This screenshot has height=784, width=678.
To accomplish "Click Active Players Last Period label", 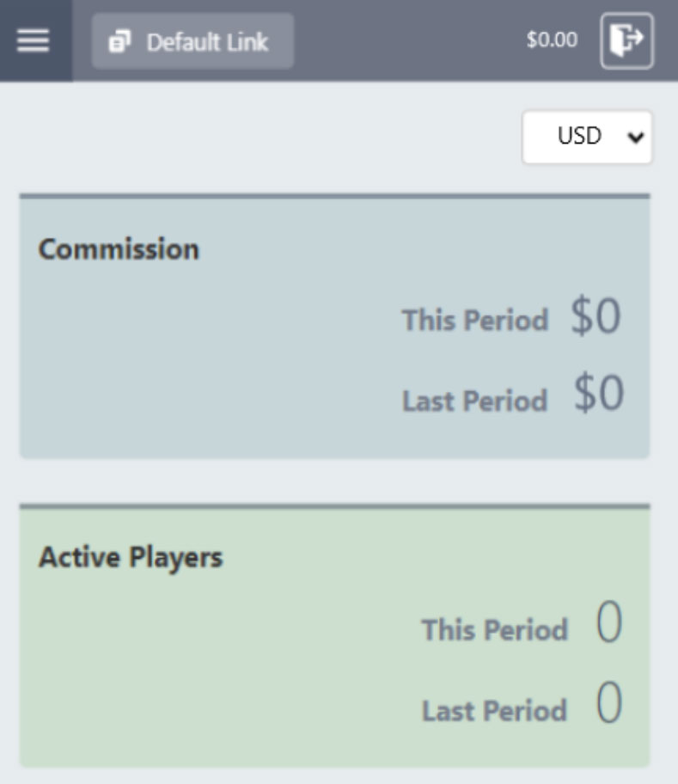I will click(x=494, y=711).
